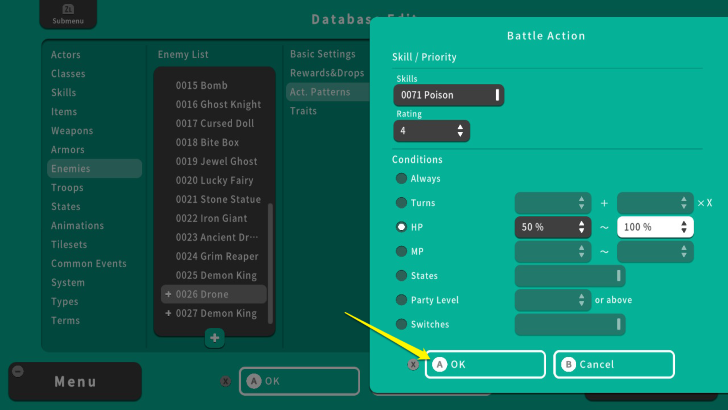
Task: Select the HP condition radio
Action: click(x=401, y=227)
